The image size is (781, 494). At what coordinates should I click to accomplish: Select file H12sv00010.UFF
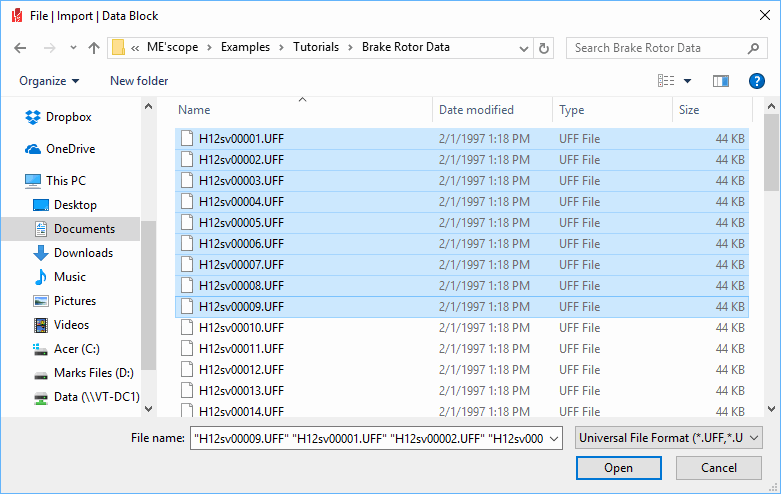point(462,328)
